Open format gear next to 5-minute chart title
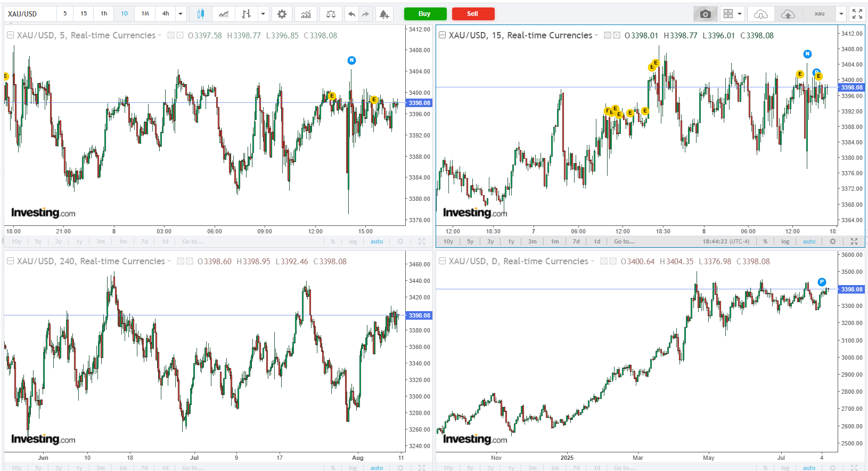This screenshot has height=471, width=868. (180, 35)
